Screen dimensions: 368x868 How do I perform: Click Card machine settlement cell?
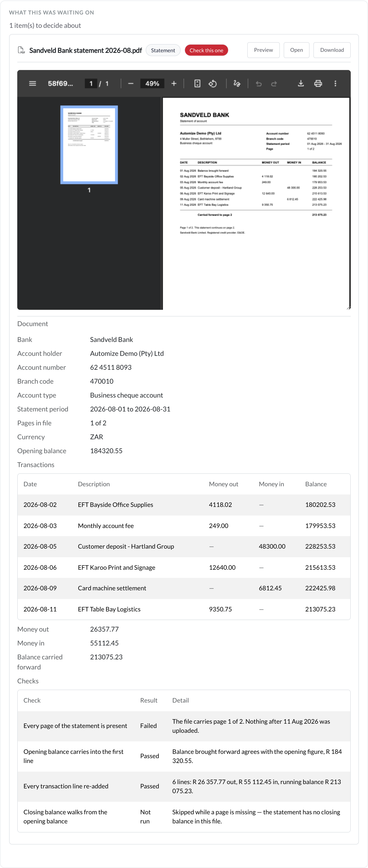point(112,588)
